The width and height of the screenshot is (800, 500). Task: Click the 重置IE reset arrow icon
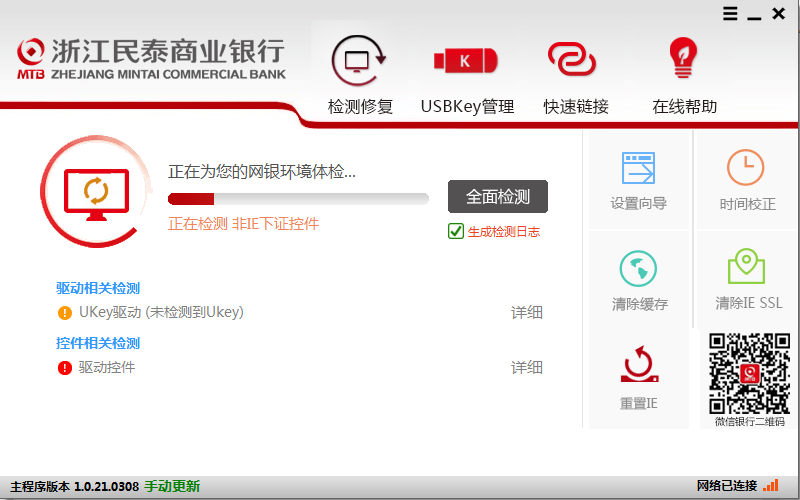coord(639,364)
